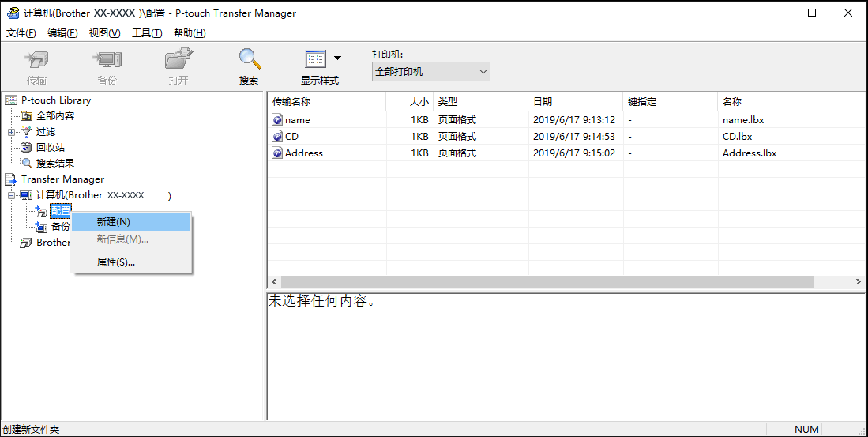Select the P-touch Library tree root

point(56,100)
